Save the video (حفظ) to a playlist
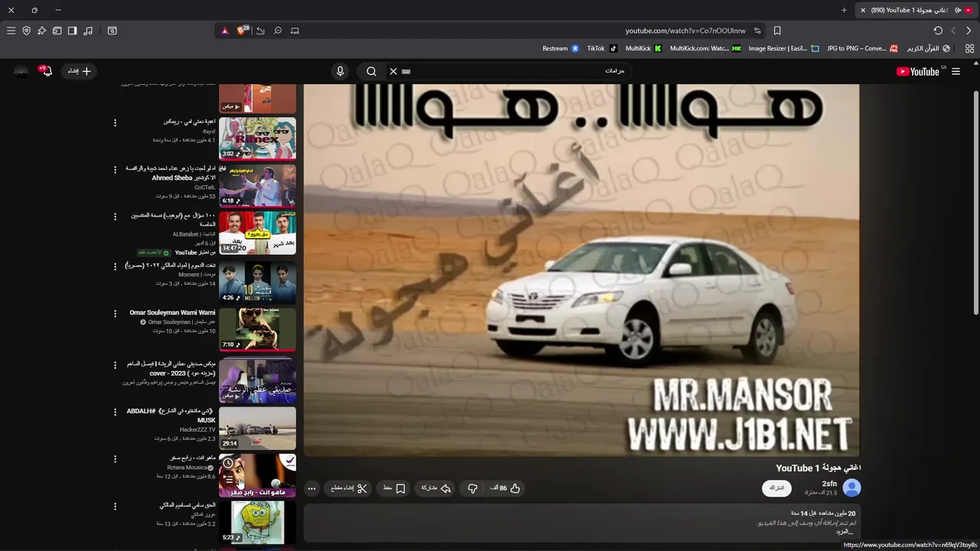 coord(394,488)
